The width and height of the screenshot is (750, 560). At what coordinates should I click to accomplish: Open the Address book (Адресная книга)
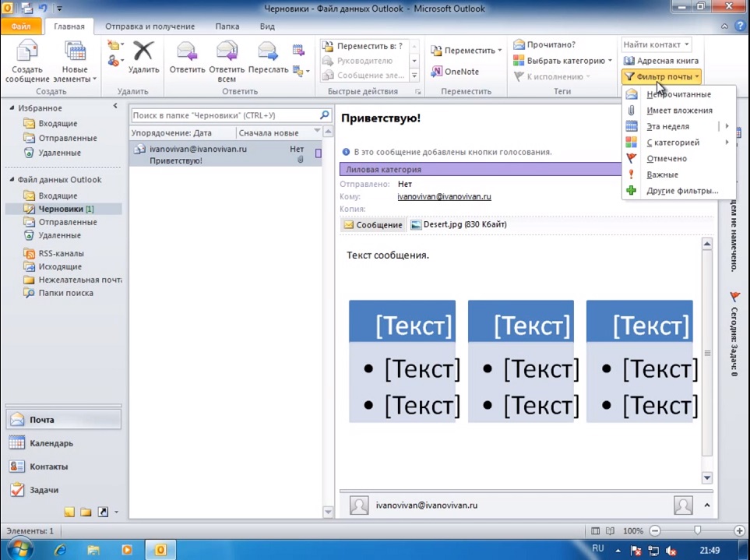(660, 61)
